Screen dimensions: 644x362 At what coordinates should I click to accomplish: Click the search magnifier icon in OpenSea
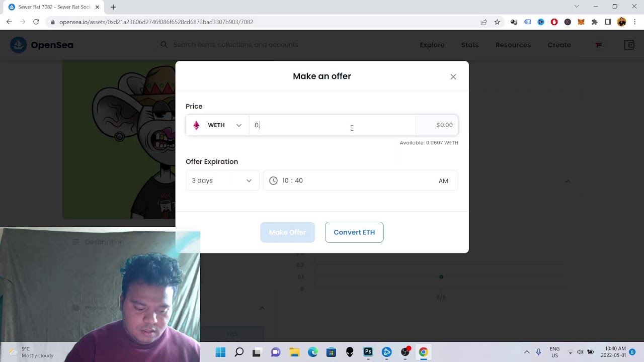pos(164,45)
